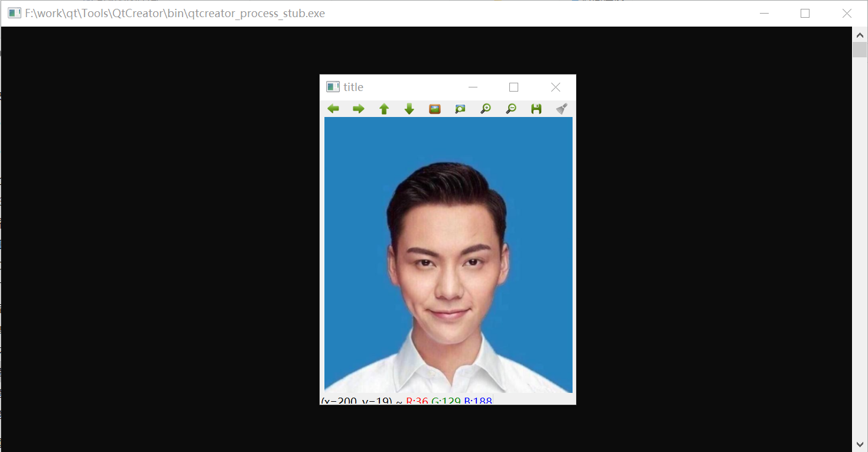Pan the image left with the left arrow
Screen dimensions: 868x452
coord(333,109)
